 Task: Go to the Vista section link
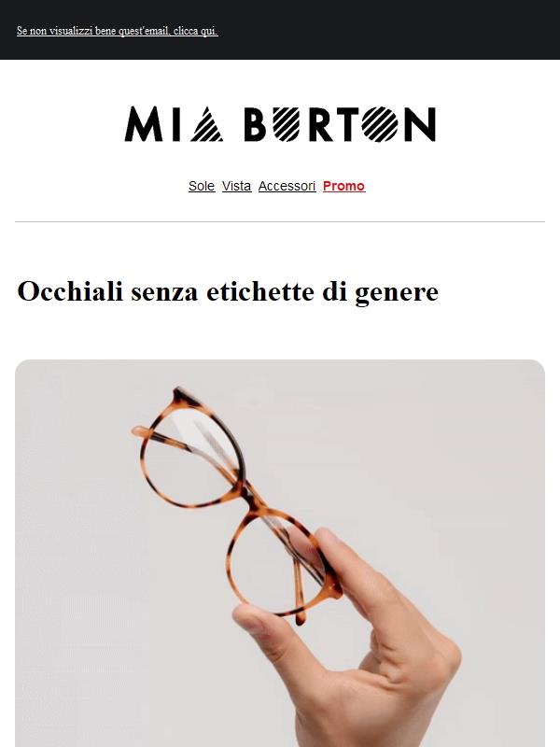pos(237,186)
